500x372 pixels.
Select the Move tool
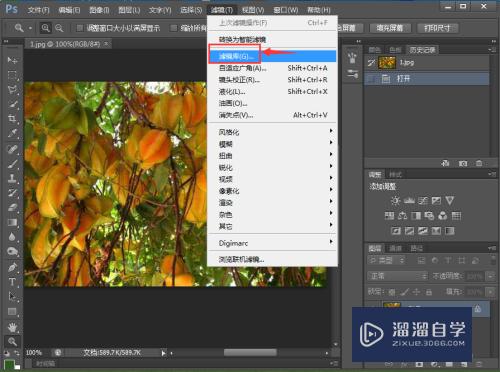click(12, 60)
